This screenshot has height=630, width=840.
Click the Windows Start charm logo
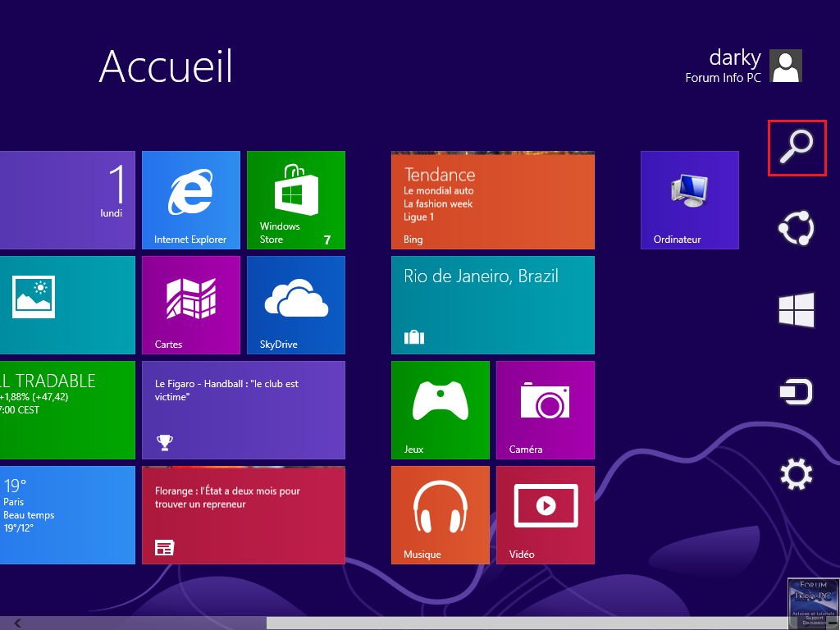click(796, 309)
